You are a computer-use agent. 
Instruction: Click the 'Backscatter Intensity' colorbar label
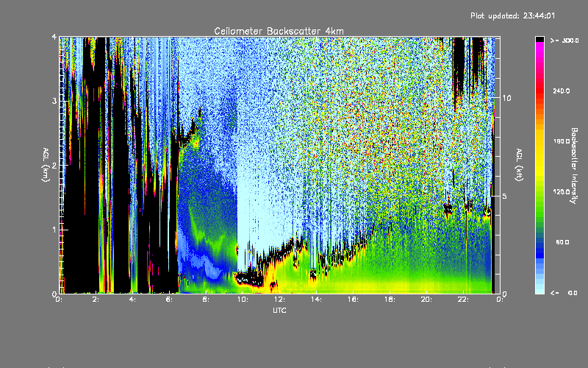point(574,166)
